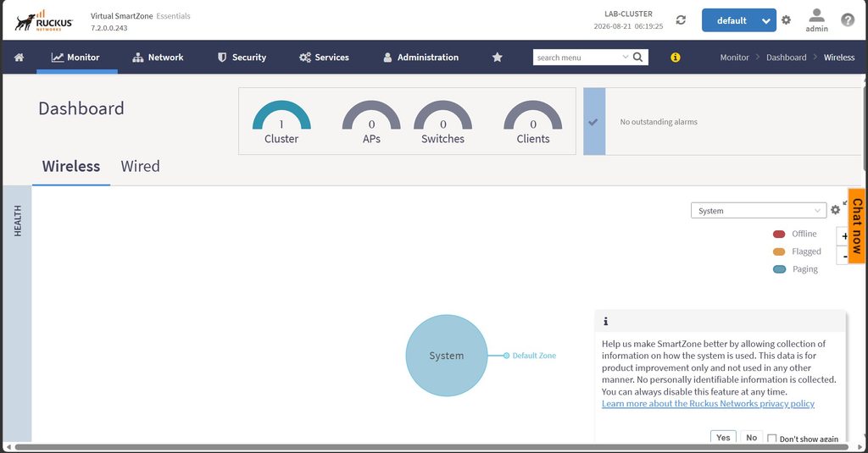Viewport: 868px width, 453px height.
Task: Click the HEALTH side panel label
Action: coord(18,221)
